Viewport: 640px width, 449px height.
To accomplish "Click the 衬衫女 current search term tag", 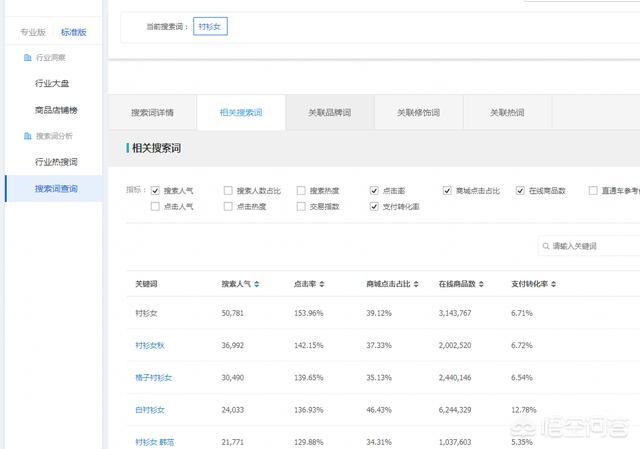I will pos(210,27).
